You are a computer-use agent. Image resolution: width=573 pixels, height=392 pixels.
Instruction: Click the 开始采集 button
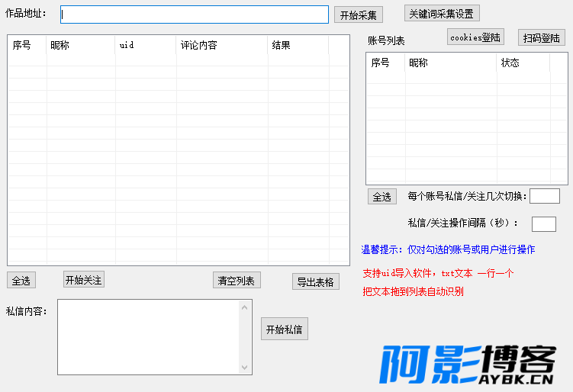click(x=359, y=15)
